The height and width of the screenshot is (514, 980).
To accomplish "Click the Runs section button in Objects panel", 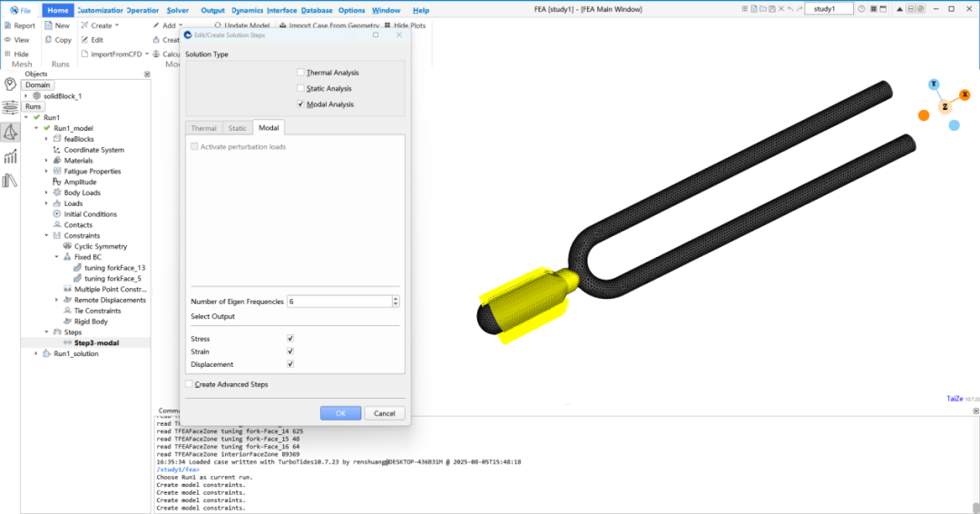I will [34, 106].
